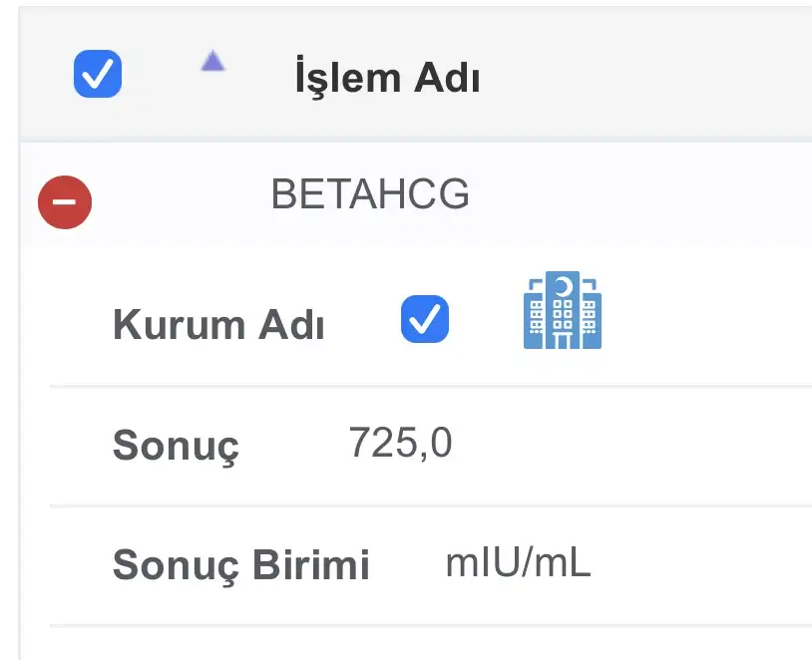
Task: Open the hospital building institution icon
Action: point(563,310)
